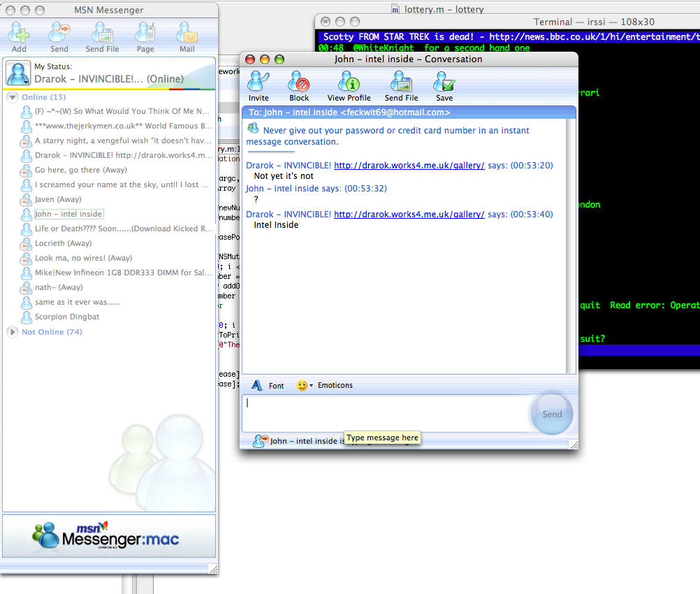The image size is (700, 594).
Task: Select the '(F) ~*~(W) So What Would You Think' contact
Action: pyautogui.click(x=122, y=111)
